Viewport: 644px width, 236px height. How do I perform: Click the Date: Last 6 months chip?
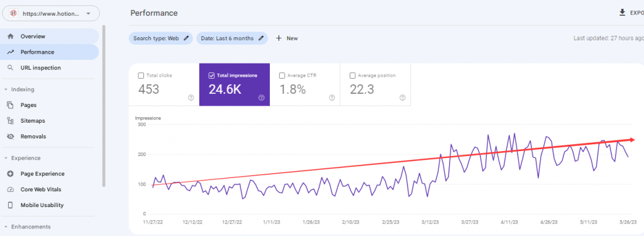click(232, 38)
